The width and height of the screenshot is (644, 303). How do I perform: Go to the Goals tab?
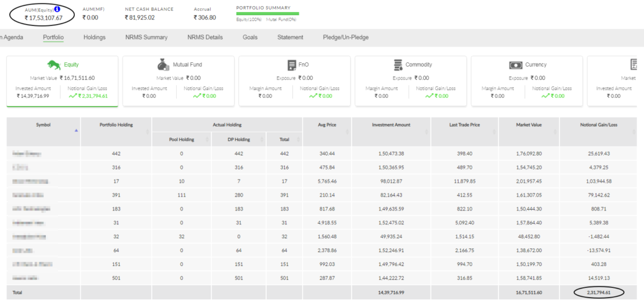click(250, 37)
